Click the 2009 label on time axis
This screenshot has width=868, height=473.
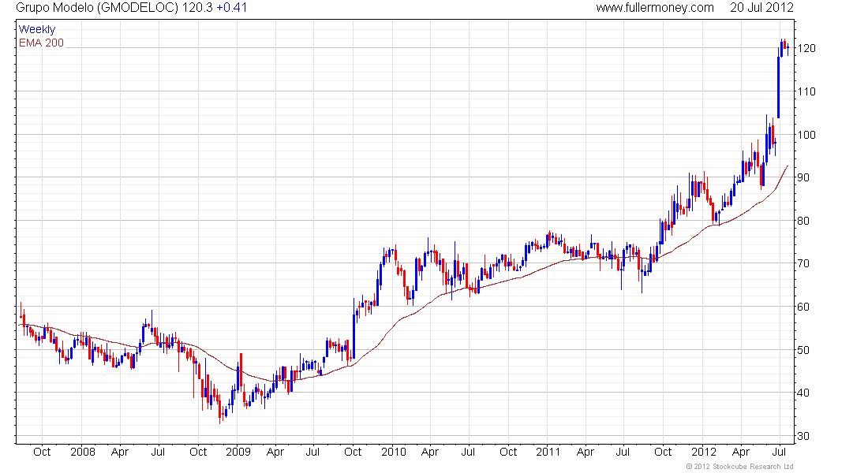click(x=238, y=452)
